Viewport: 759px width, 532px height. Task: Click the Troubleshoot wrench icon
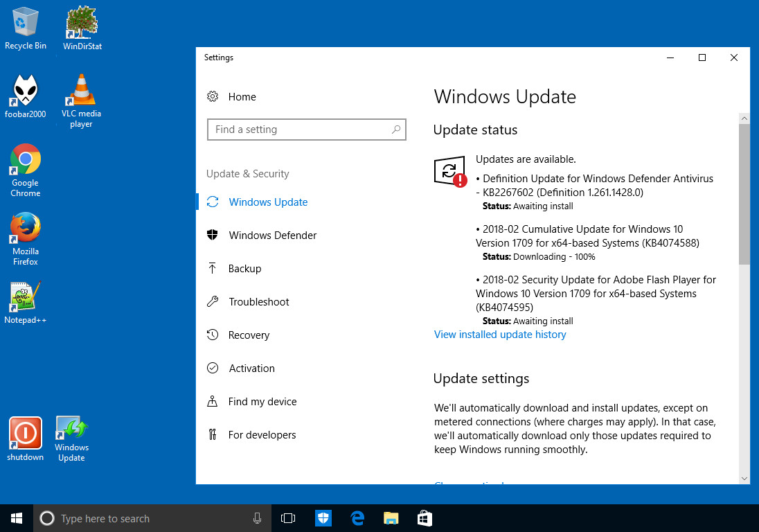tap(213, 301)
